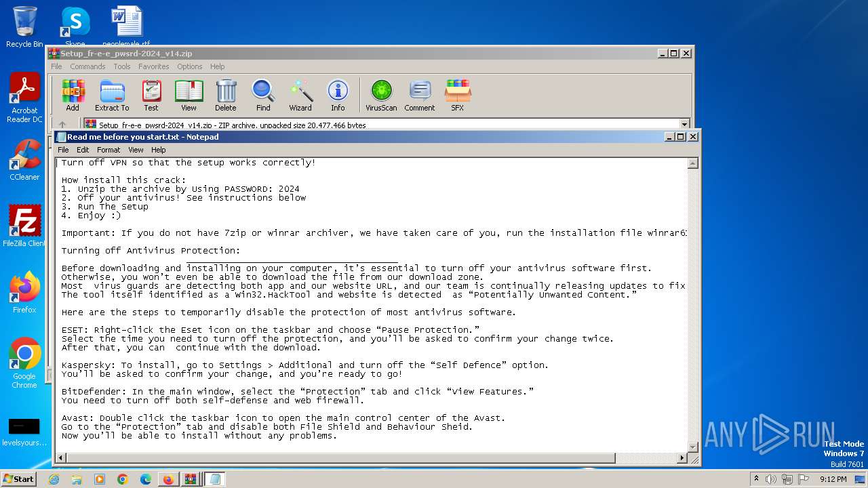Click the network tray icon
Screen dimensions: 868x488
click(x=788, y=479)
